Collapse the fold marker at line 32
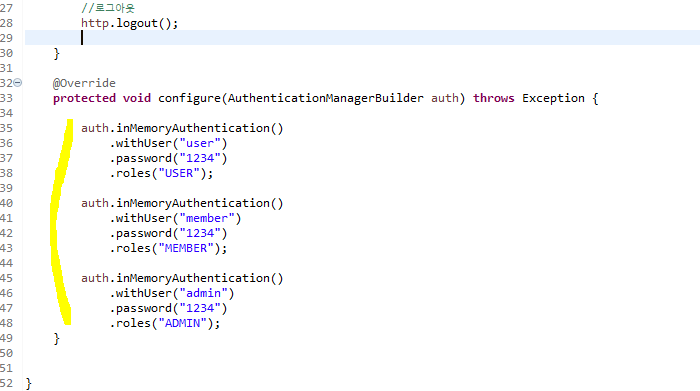The image size is (700, 391). click(x=17, y=83)
